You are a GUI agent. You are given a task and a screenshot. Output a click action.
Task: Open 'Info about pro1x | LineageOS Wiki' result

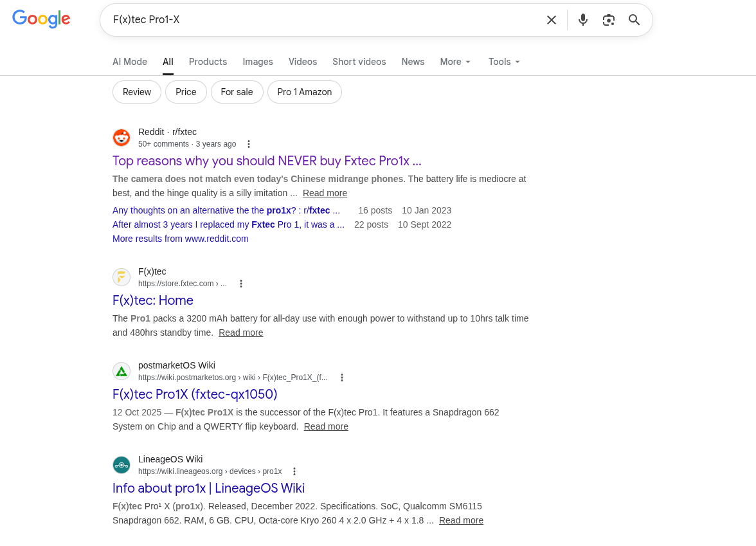208,489
